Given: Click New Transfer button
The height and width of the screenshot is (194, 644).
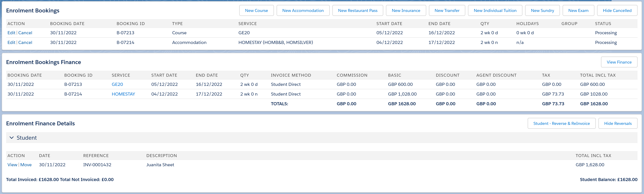Looking at the screenshot, I should coord(447,11).
